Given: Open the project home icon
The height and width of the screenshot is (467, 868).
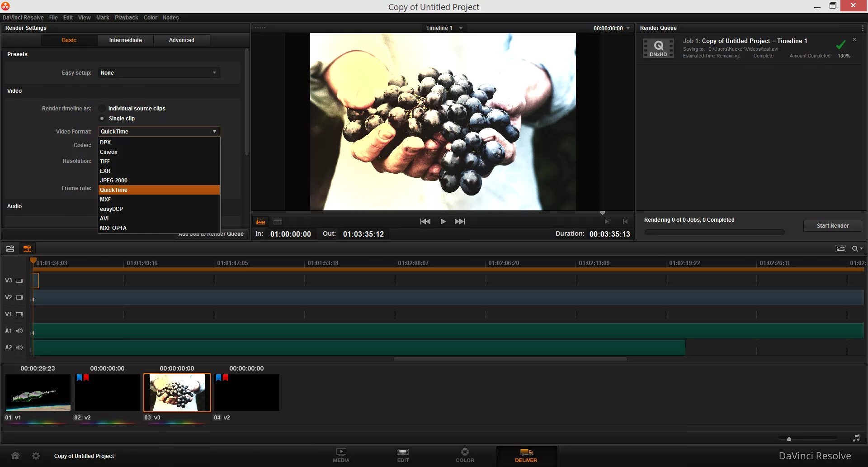Looking at the screenshot, I should pos(15,456).
